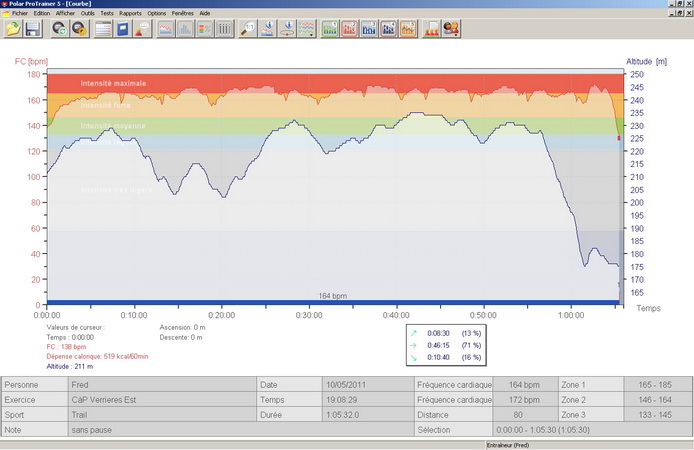Open the Fichier menu
This screenshot has width=694, height=450.
click(x=20, y=13)
